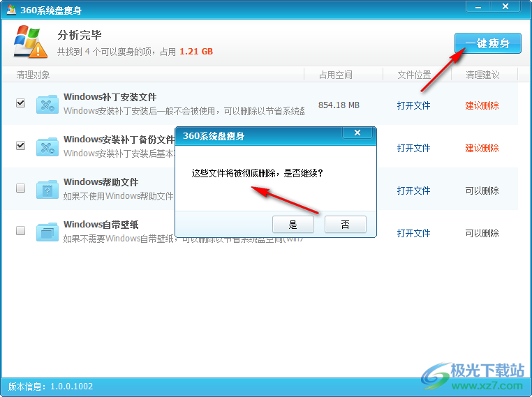Open file location for Windows安装补丁备份文件
The image size is (532, 397).
413,148
